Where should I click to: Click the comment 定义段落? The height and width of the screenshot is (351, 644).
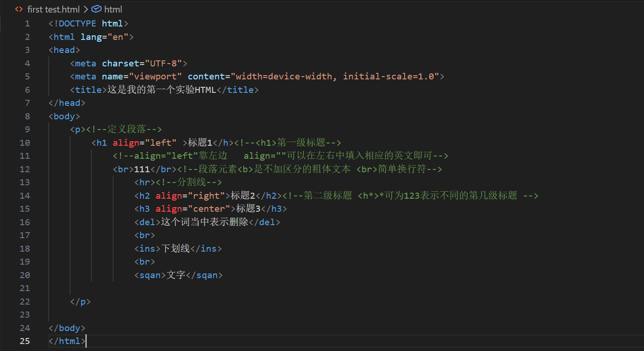[123, 130]
